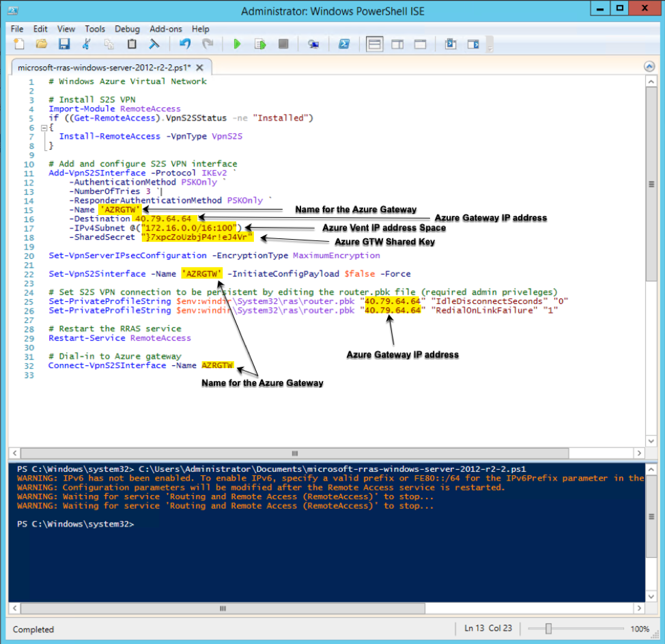The width and height of the screenshot is (665, 644).
Task: Undo the last edit
Action: (184, 44)
